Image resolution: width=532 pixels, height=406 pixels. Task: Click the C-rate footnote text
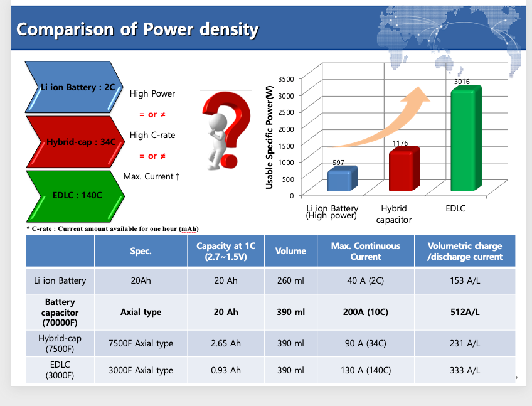point(113,228)
